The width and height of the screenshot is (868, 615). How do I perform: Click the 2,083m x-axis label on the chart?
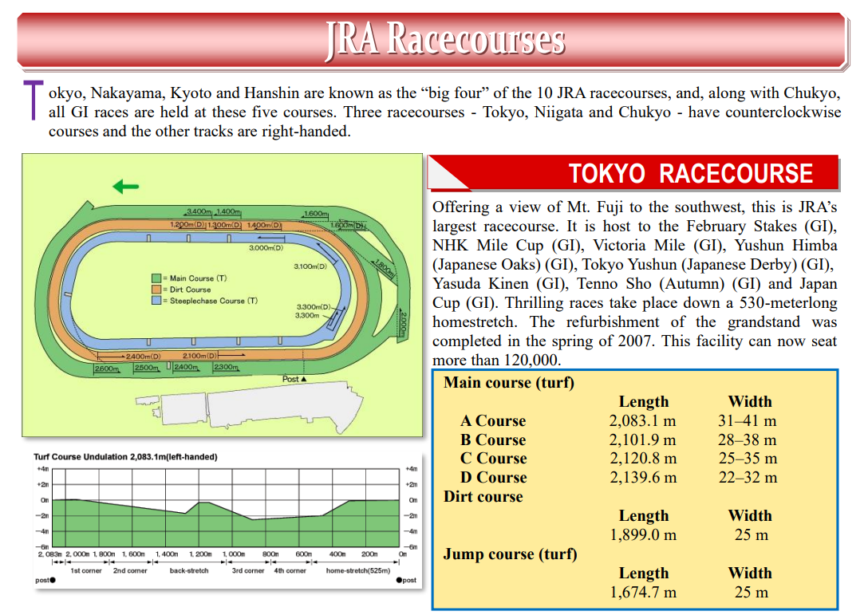[49, 554]
